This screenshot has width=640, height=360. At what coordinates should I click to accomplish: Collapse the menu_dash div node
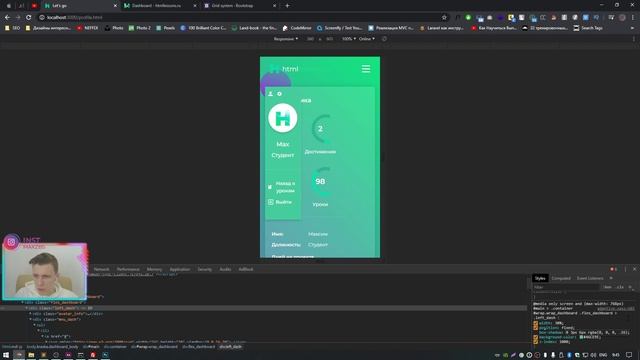31,320
